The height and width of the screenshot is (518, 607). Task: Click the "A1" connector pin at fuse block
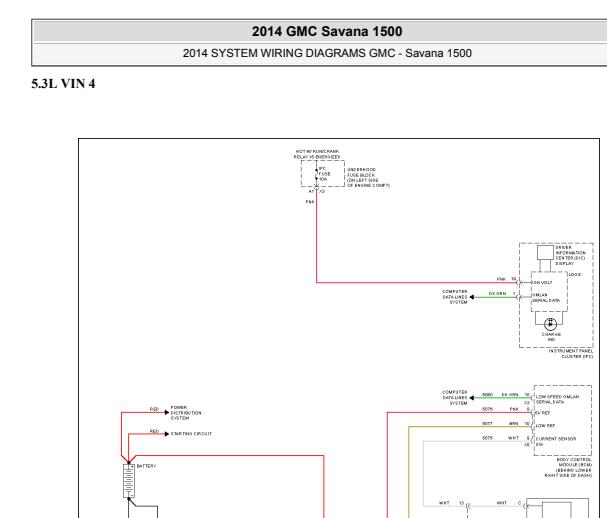point(311,191)
